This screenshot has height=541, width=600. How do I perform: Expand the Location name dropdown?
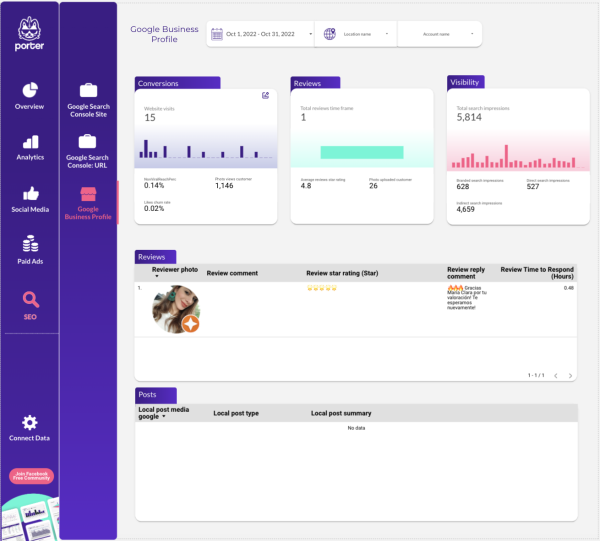[355, 34]
